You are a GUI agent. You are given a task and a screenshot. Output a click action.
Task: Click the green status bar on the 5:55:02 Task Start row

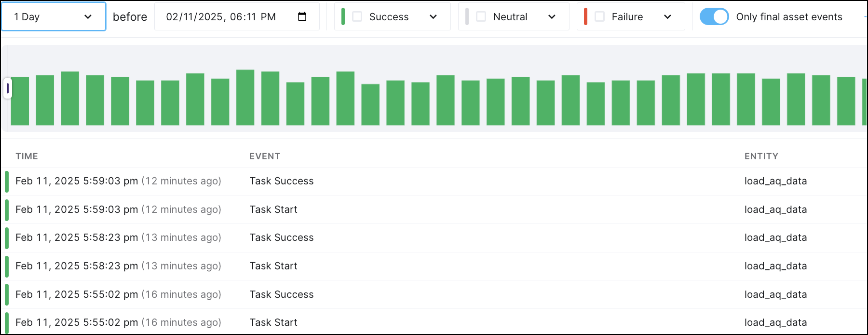pos(8,322)
